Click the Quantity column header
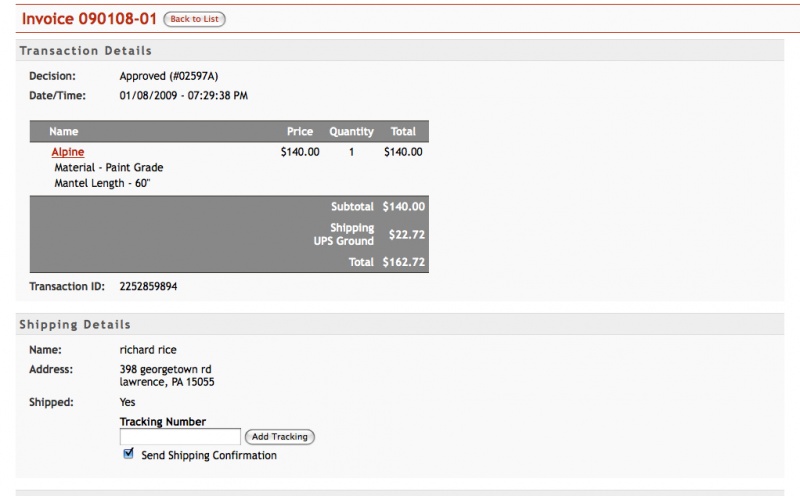 point(352,132)
